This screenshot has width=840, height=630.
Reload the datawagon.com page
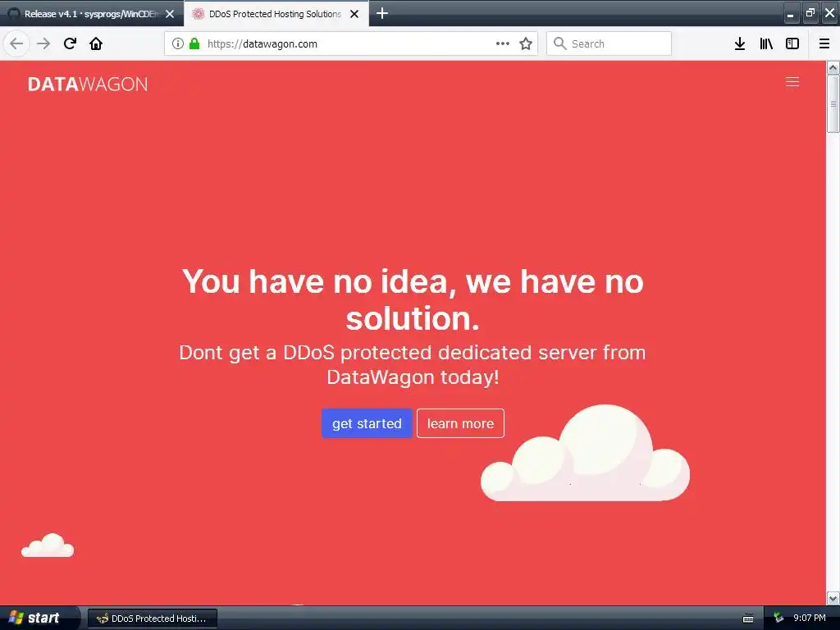pyautogui.click(x=70, y=43)
